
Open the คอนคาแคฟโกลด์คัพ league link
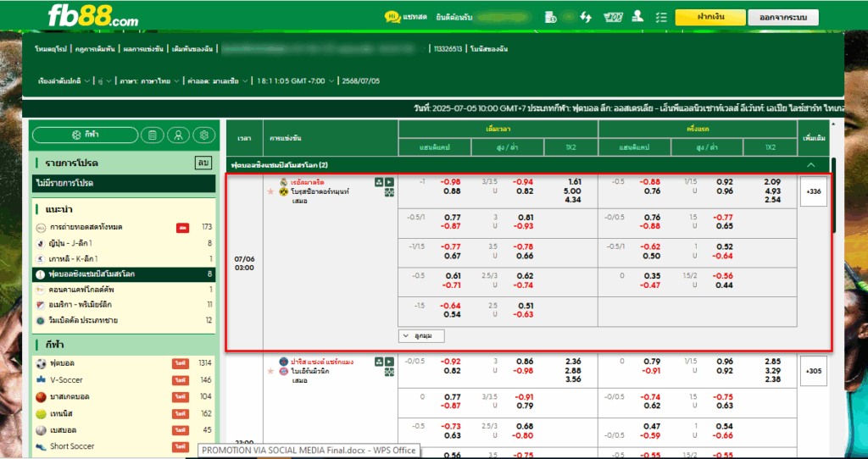[x=82, y=290]
